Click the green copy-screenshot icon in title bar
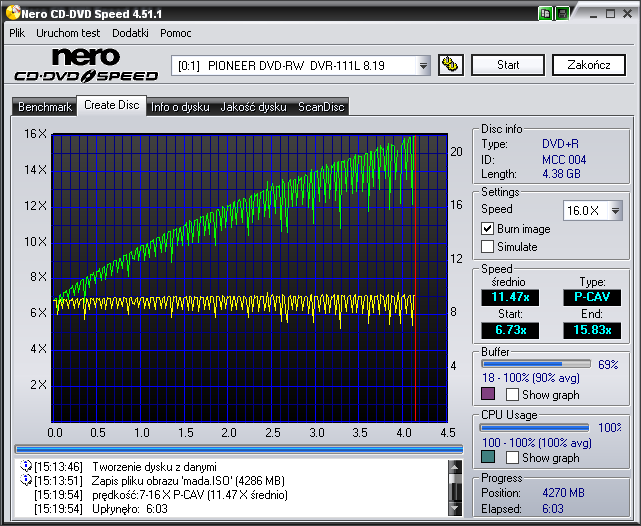The image size is (641, 526). 545,13
